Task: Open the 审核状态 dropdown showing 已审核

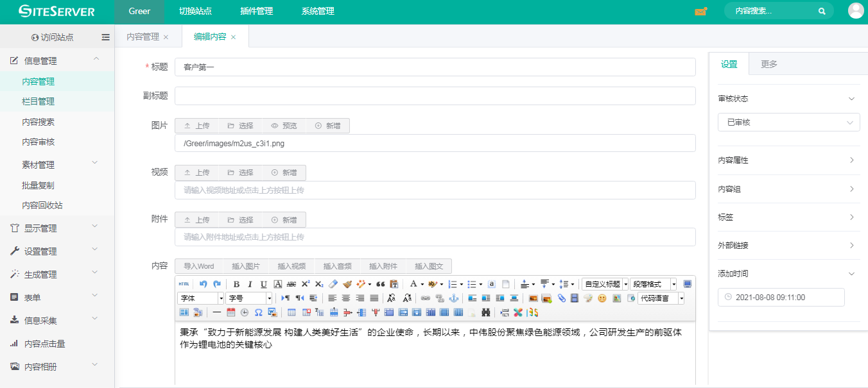Action: (x=788, y=122)
